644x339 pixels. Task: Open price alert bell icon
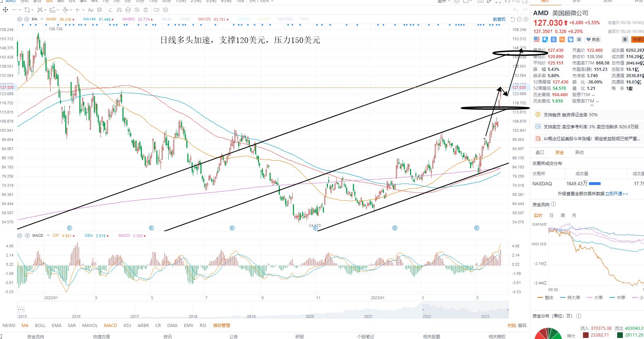click(625, 39)
